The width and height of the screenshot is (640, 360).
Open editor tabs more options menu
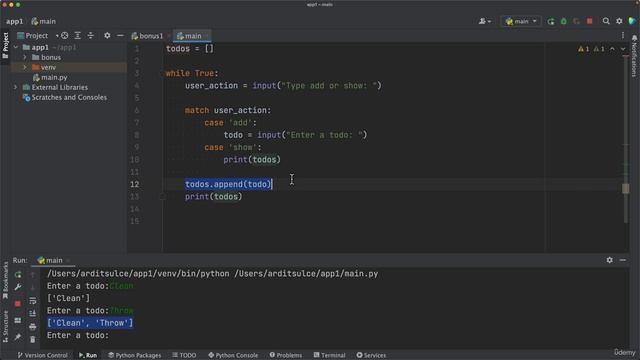[623, 36]
